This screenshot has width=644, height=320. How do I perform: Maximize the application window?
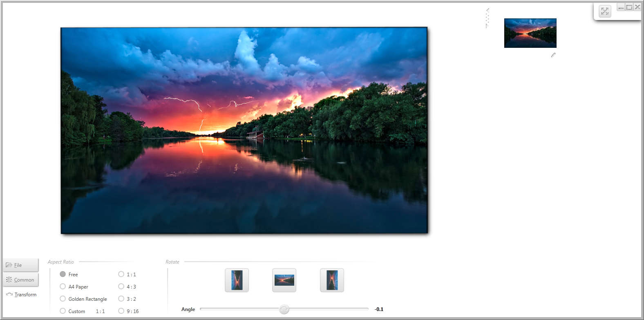tap(629, 7)
